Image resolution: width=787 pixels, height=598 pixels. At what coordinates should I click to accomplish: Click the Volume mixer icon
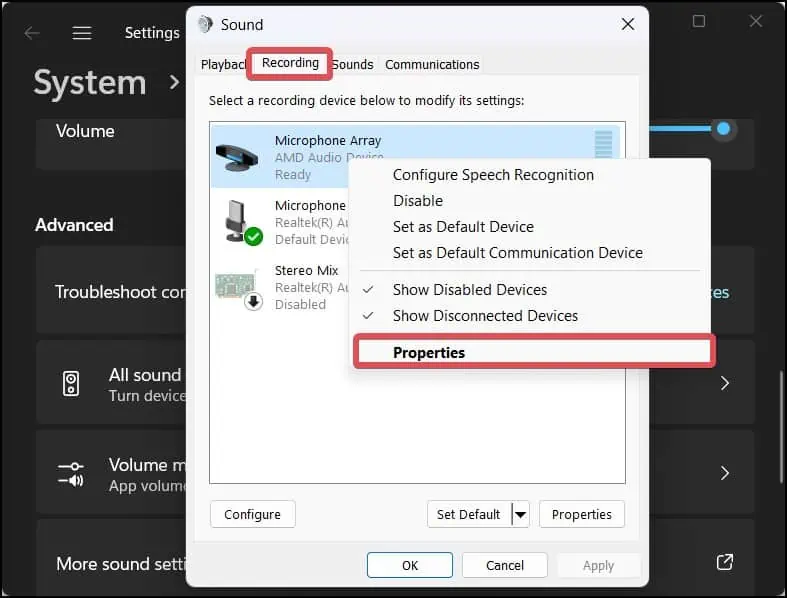[71, 473]
